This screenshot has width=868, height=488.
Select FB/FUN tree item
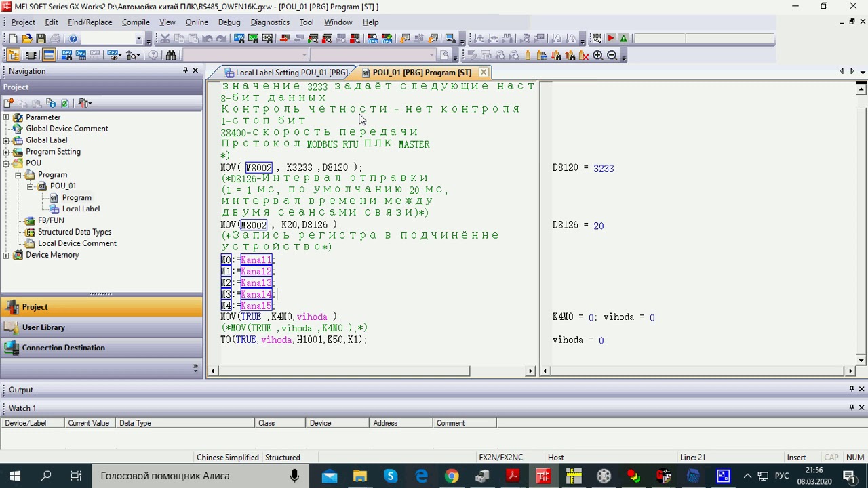(x=51, y=221)
